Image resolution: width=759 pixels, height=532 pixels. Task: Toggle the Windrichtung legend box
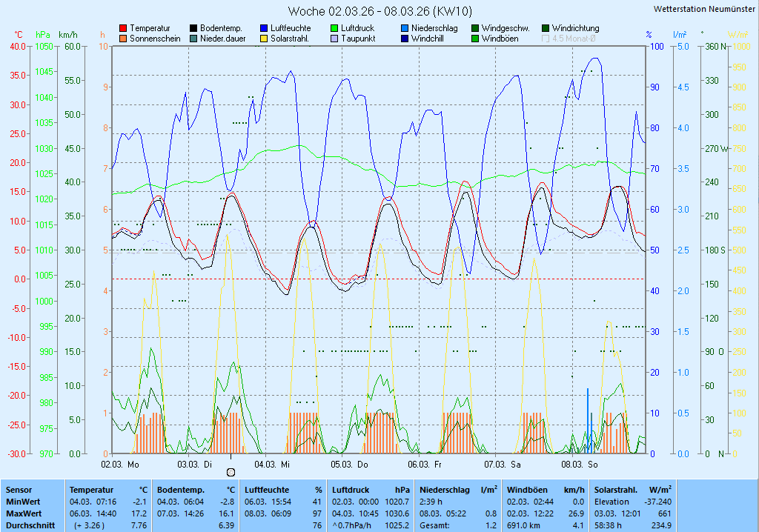(x=546, y=28)
